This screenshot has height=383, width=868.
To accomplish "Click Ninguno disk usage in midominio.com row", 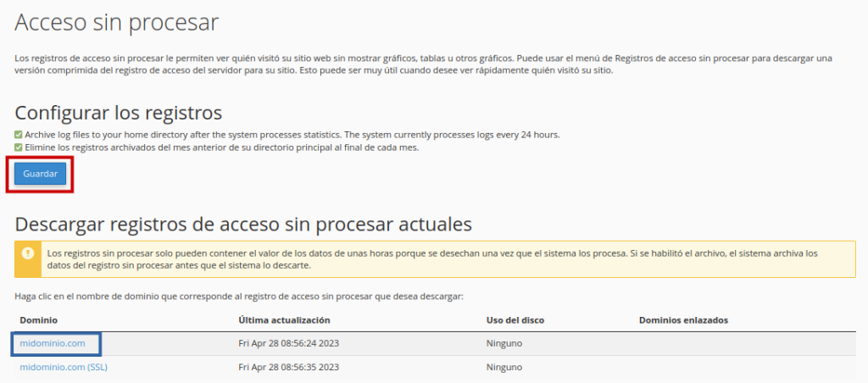I will [x=504, y=343].
